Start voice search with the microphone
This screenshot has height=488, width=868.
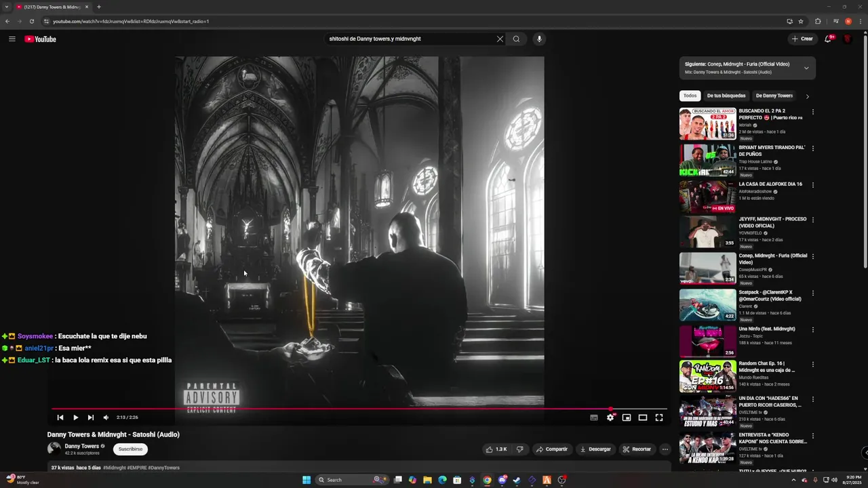click(x=539, y=39)
